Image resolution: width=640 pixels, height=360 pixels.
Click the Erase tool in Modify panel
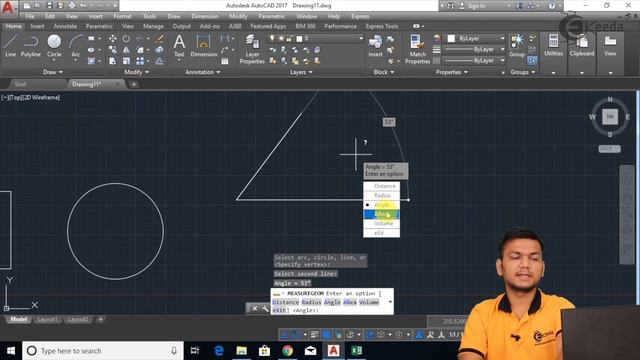160,39
